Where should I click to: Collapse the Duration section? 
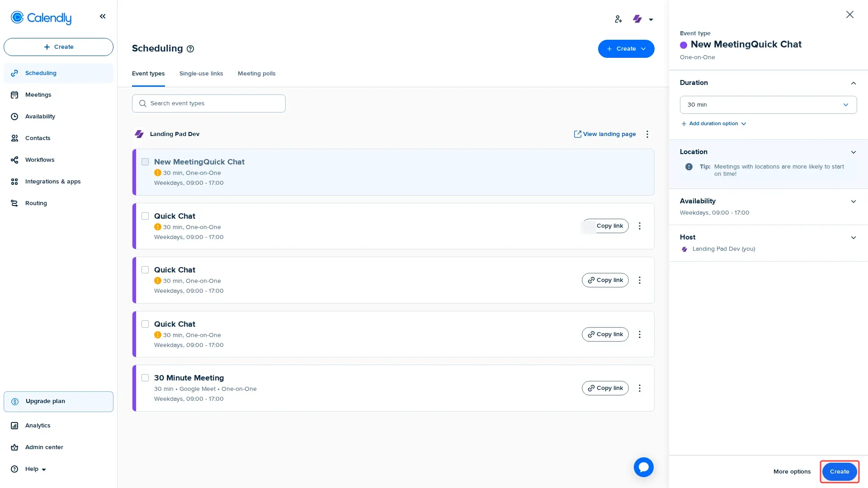click(x=853, y=83)
